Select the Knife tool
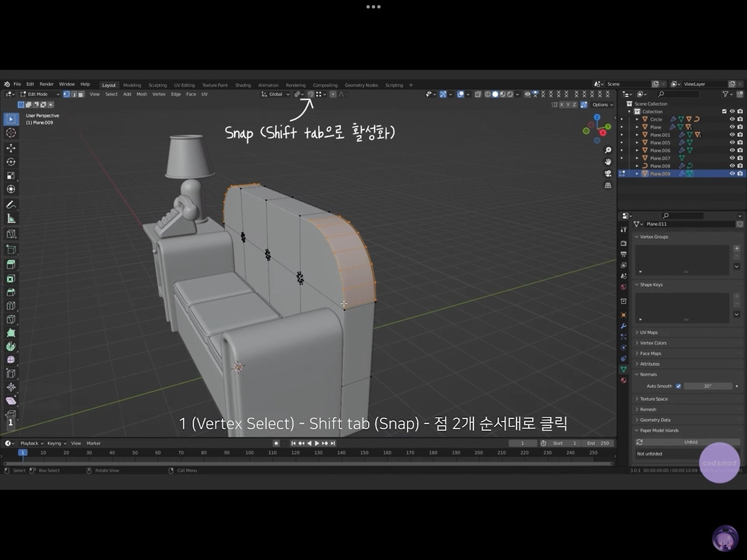The height and width of the screenshot is (560, 747). pos(11,319)
